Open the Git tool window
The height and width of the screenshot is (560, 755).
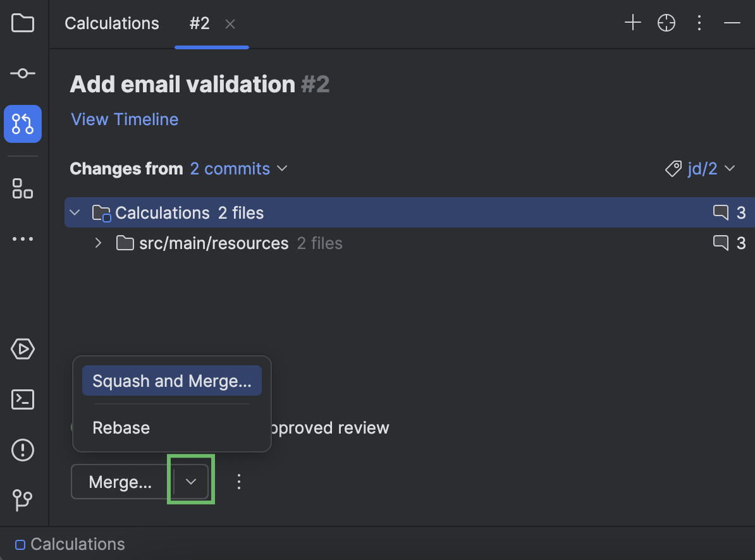tap(23, 500)
